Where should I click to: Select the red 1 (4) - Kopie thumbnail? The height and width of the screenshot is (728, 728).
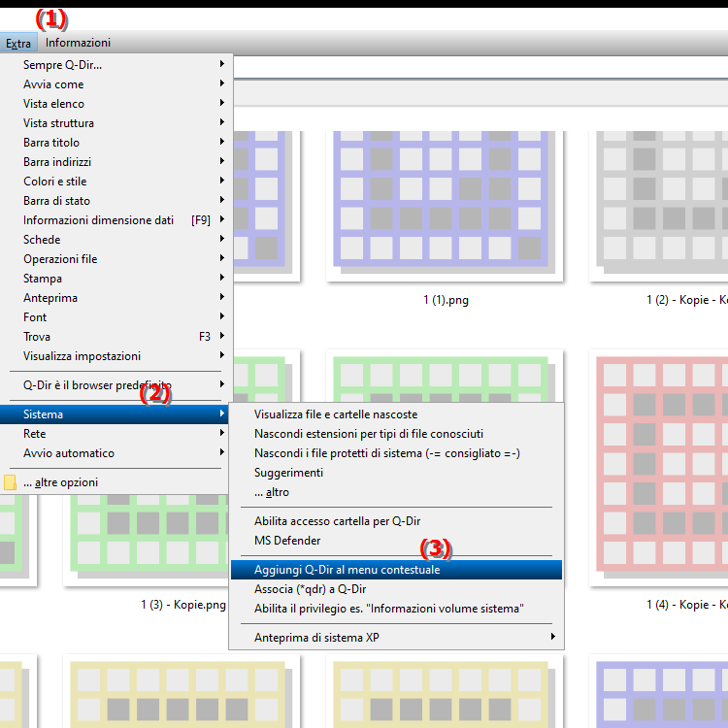658,467
